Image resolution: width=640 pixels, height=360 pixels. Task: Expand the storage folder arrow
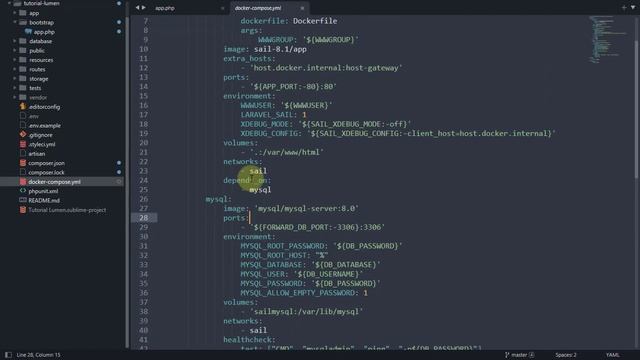tap(15, 79)
